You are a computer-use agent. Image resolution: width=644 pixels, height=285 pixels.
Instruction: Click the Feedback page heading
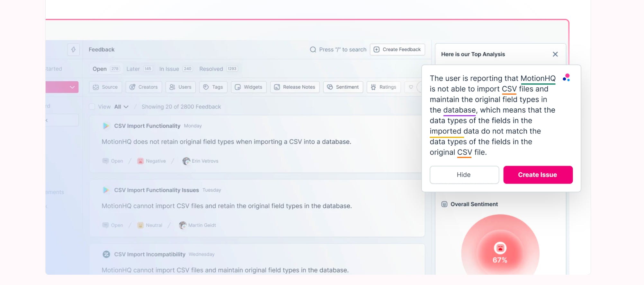[x=102, y=49]
